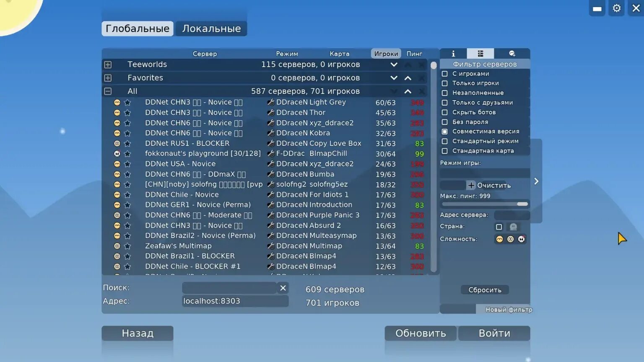Click the tool icon beside DDraceN Thor
Screen dimensions: 644x362
(x=271, y=113)
